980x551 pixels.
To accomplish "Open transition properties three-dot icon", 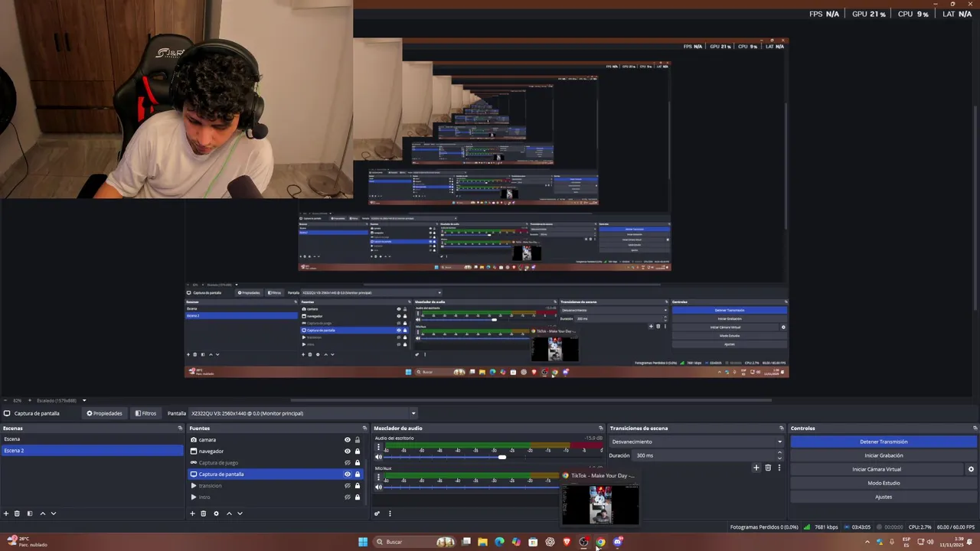I will point(779,468).
